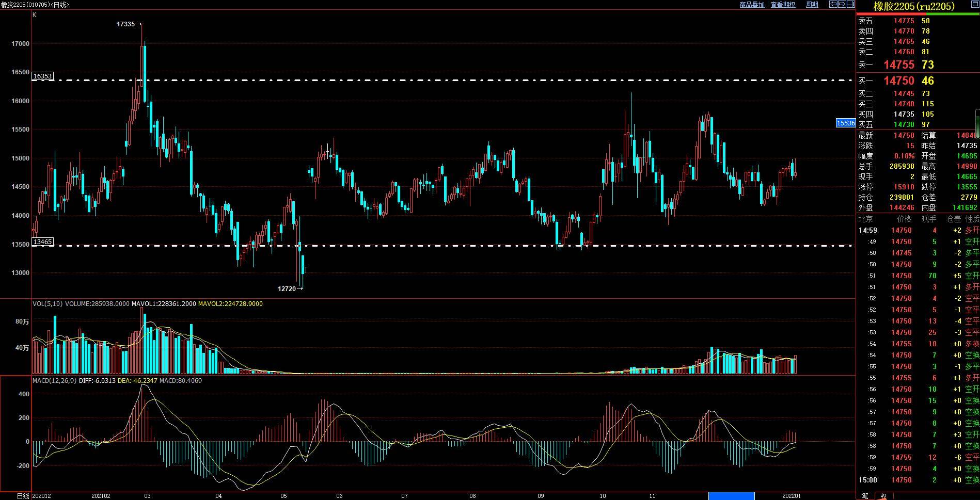The height and width of the screenshot is (500, 980).
Task: Click the 日线 period label at bottom-left
Action: tap(22, 496)
